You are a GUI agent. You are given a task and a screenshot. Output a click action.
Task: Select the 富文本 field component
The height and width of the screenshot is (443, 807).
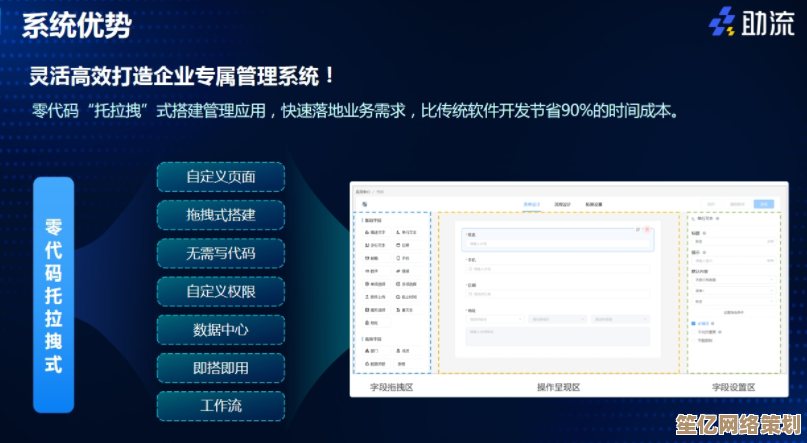pos(405,310)
